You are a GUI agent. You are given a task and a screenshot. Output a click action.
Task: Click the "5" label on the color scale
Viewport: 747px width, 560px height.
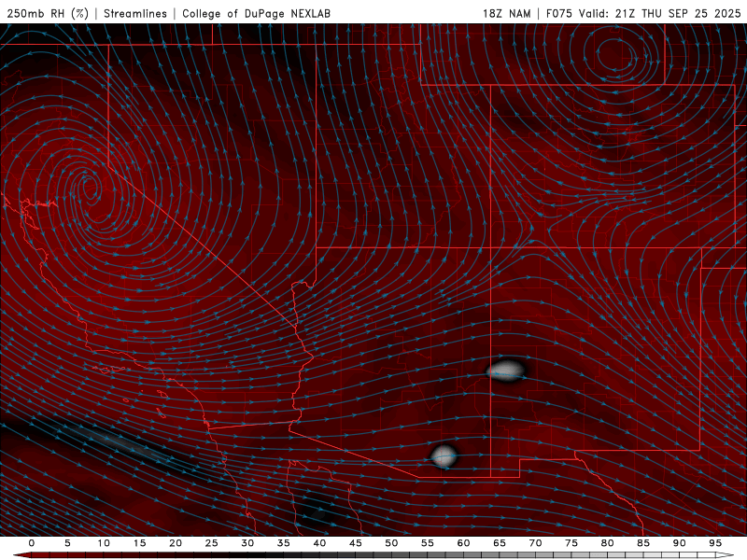coord(67,543)
